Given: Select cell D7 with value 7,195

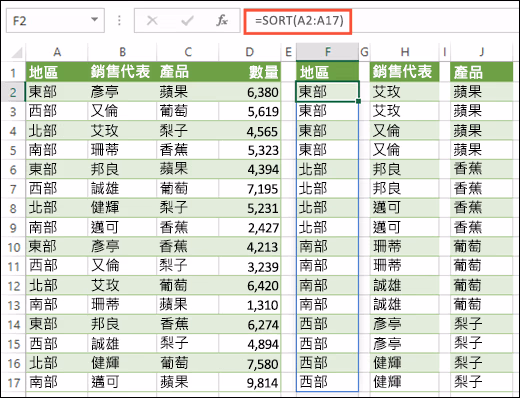Looking at the screenshot, I should (250, 189).
